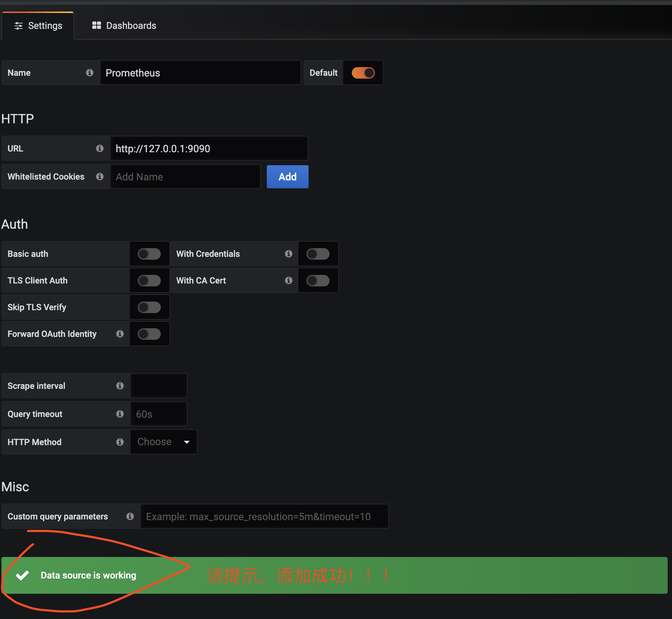
Task: Click the Auth section heading
Action: click(x=14, y=224)
